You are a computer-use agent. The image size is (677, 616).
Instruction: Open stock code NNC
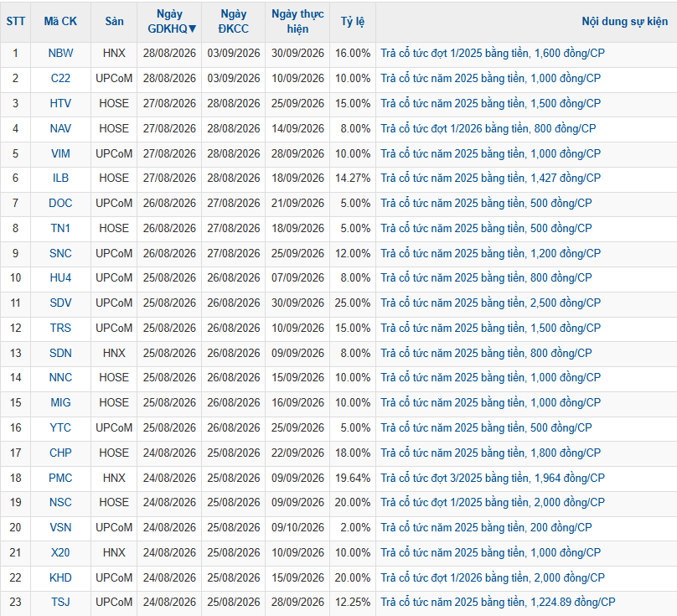(60, 377)
